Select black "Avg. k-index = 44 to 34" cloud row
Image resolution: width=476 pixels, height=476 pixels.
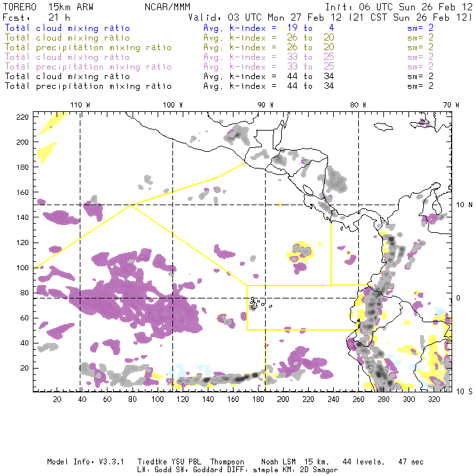(x=269, y=77)
